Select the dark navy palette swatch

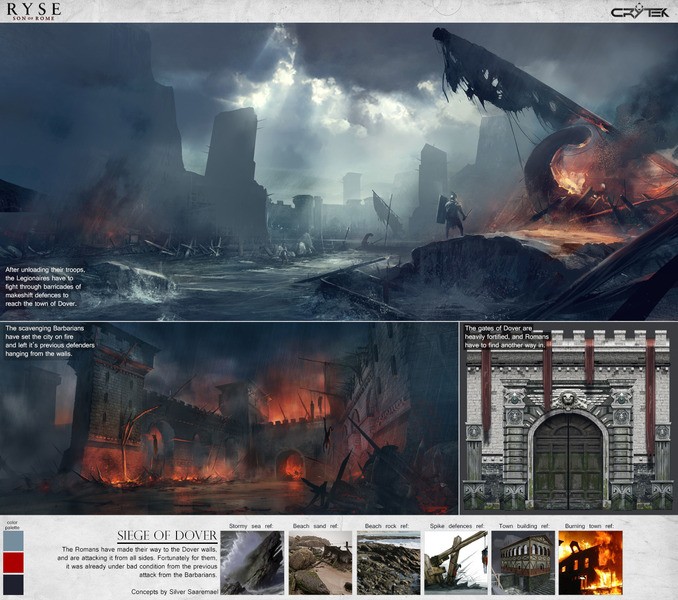coord(13,585)
